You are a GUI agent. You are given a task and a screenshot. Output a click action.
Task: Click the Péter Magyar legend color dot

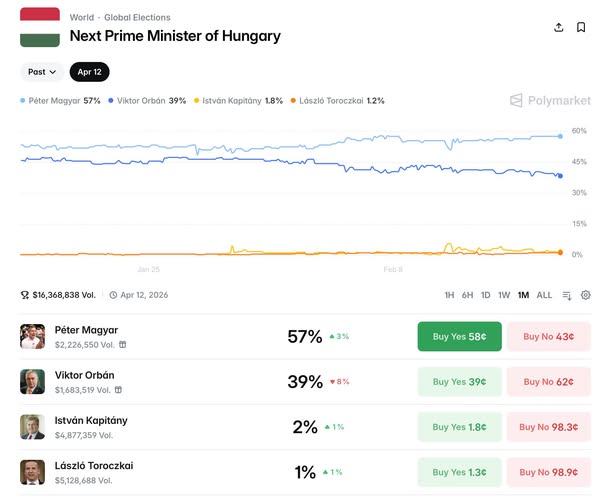pos(23,101)
